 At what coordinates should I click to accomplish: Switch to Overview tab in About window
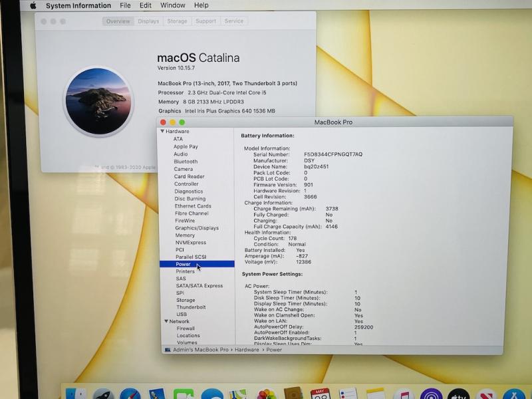pos(118,21)
